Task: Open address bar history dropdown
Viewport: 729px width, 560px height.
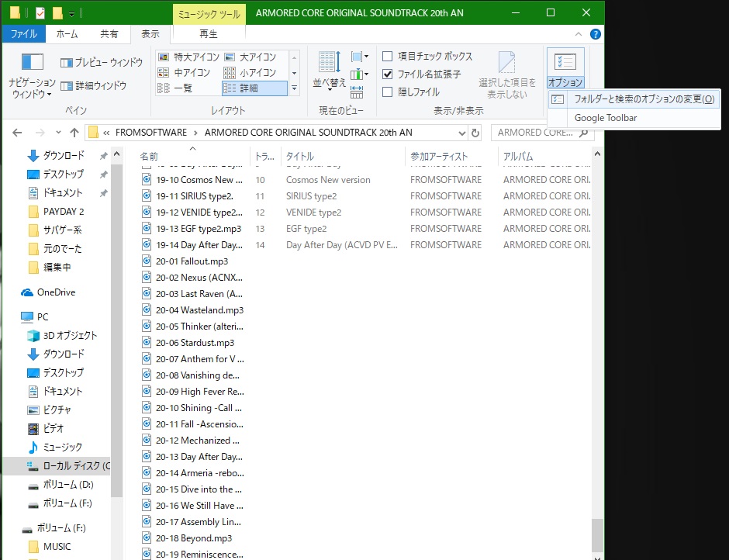Action: coord(461,133)
